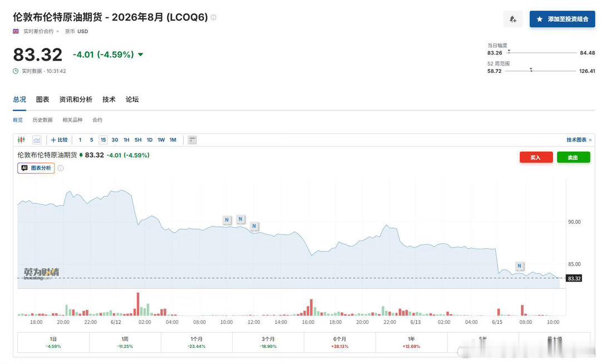Click the alert bell icon button

click(513, 19)
